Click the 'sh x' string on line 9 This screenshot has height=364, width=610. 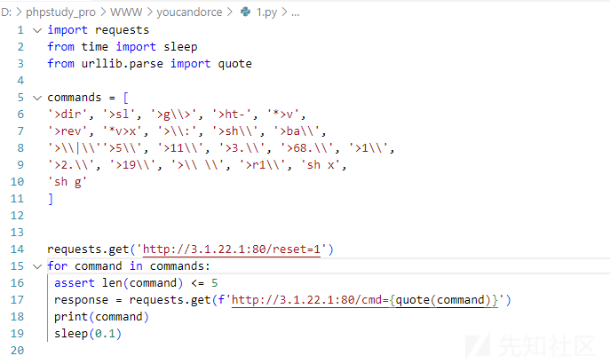click(x=321, y=165)
